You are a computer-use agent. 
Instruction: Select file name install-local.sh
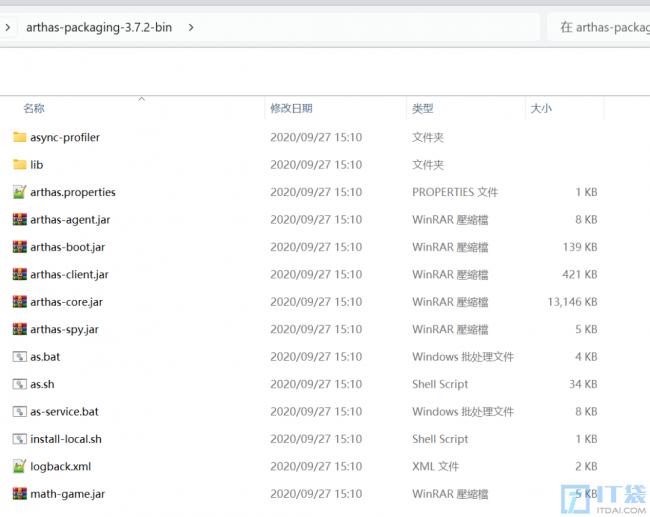point(66,439)
